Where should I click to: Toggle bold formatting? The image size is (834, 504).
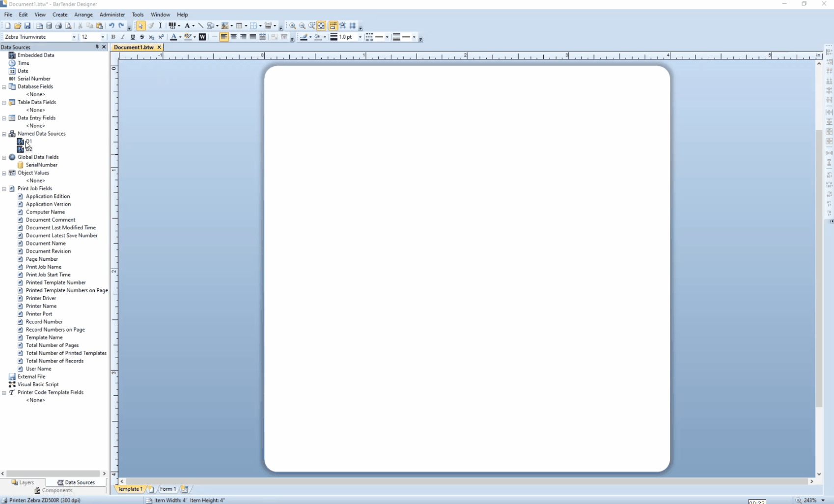point(113,37)
